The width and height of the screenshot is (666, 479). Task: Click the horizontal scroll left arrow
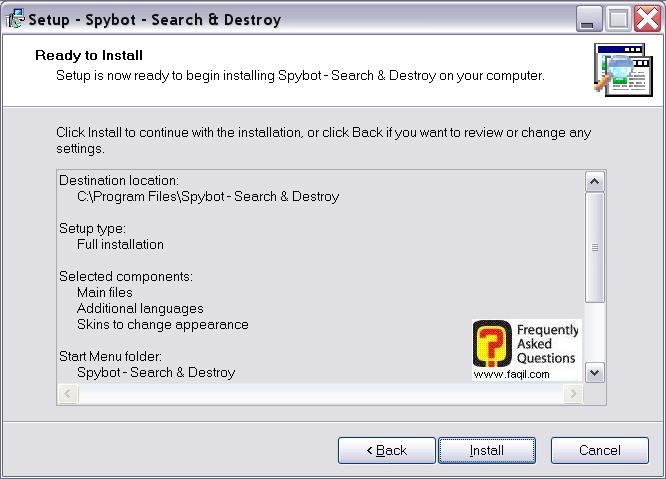coord(68,393)
